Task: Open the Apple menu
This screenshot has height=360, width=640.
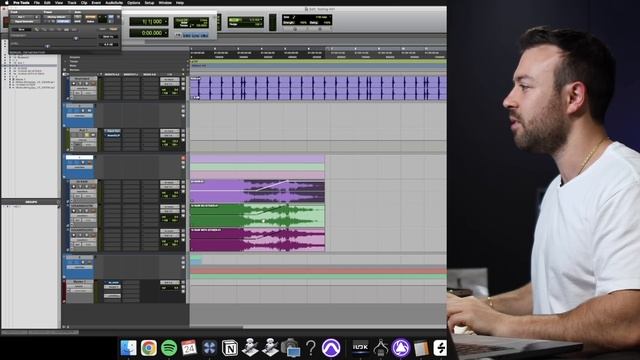Action: tap(7, 2)
